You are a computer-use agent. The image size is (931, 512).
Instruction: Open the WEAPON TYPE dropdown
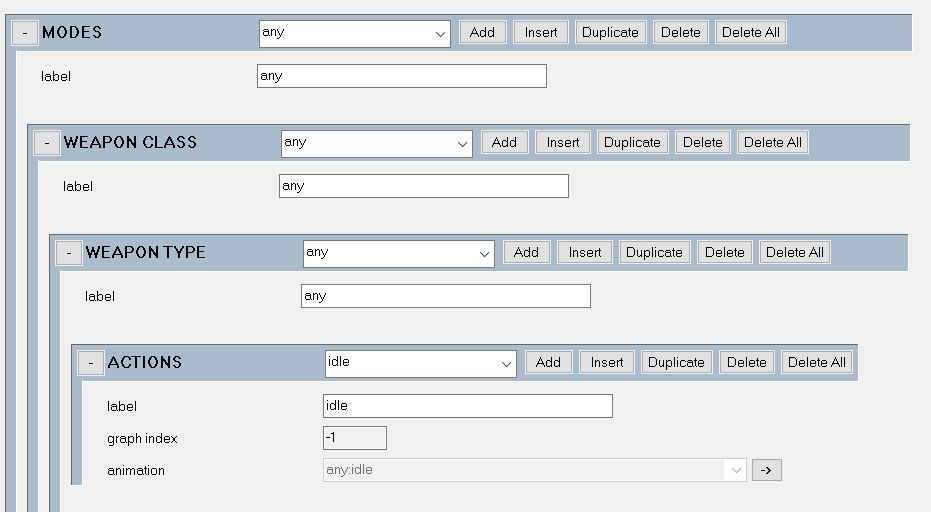[x=398, y=253]
